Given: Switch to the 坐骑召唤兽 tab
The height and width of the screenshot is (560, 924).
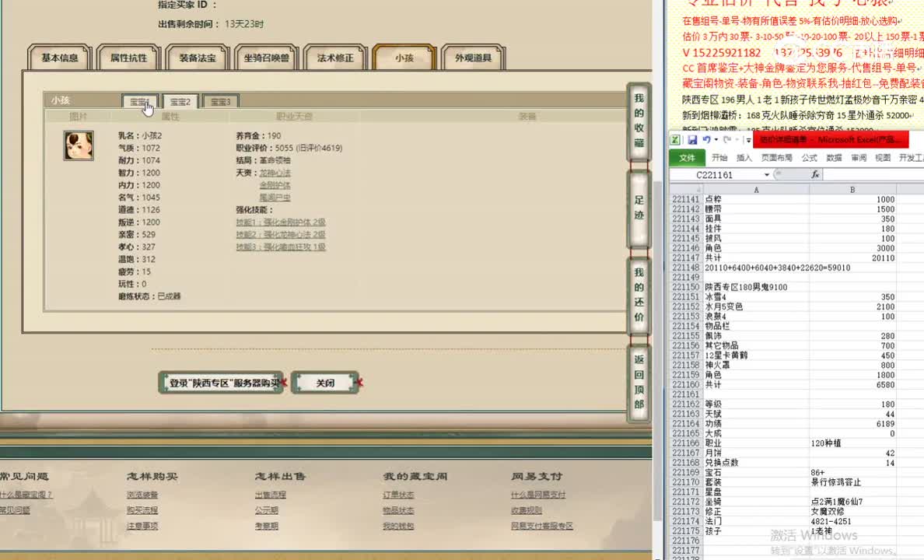Looking at the screenshot, I should [x=266, y=58].
